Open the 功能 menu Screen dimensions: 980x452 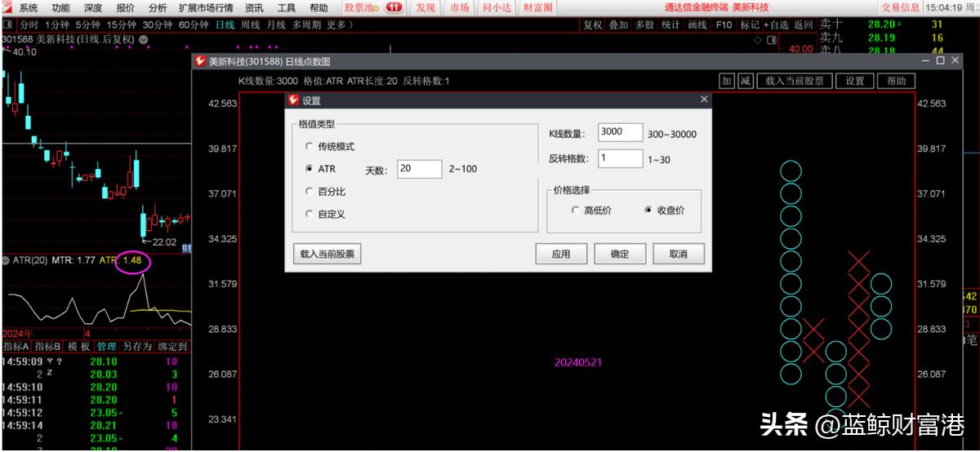(60, 7)
